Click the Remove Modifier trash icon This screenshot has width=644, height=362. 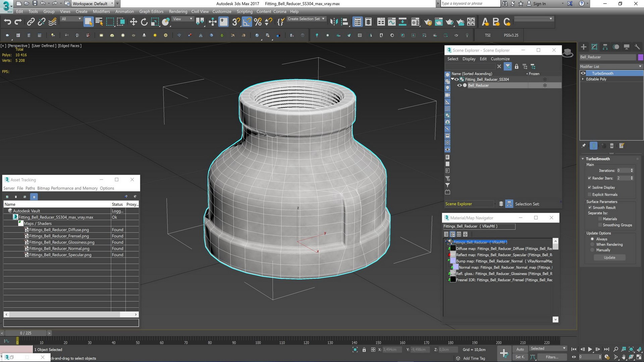coord(611,146)
